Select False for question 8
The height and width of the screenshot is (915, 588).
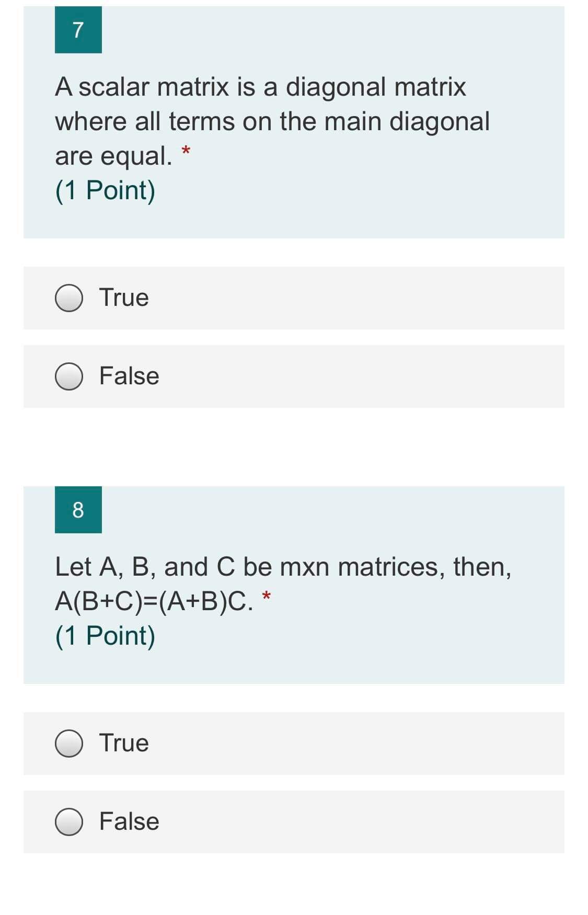(x=71, y=821)
